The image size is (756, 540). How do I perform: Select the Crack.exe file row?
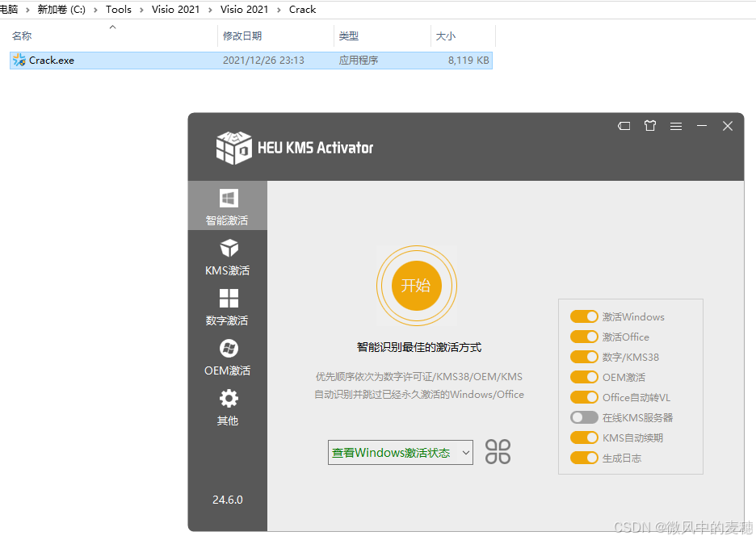[x=250, y=61]
